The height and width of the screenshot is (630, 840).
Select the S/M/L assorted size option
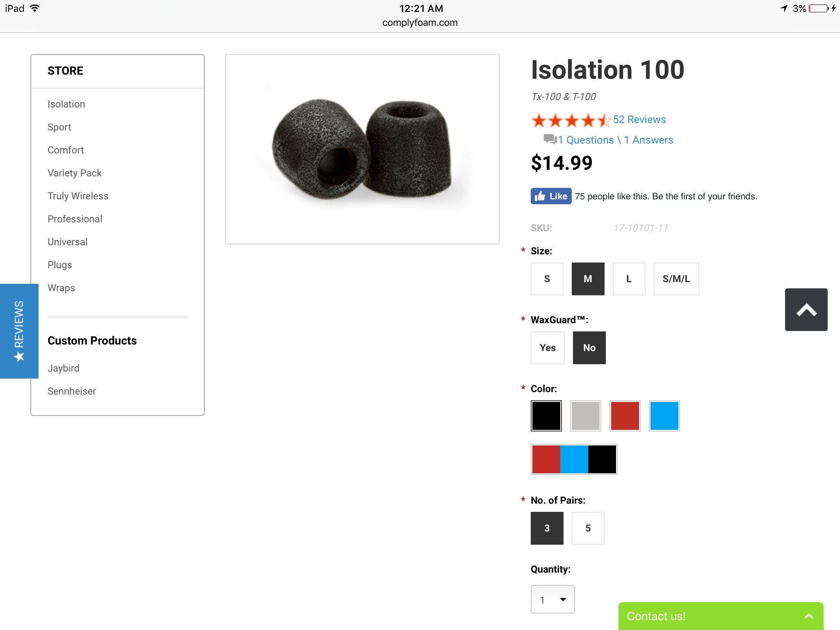(x=676, y=279)
